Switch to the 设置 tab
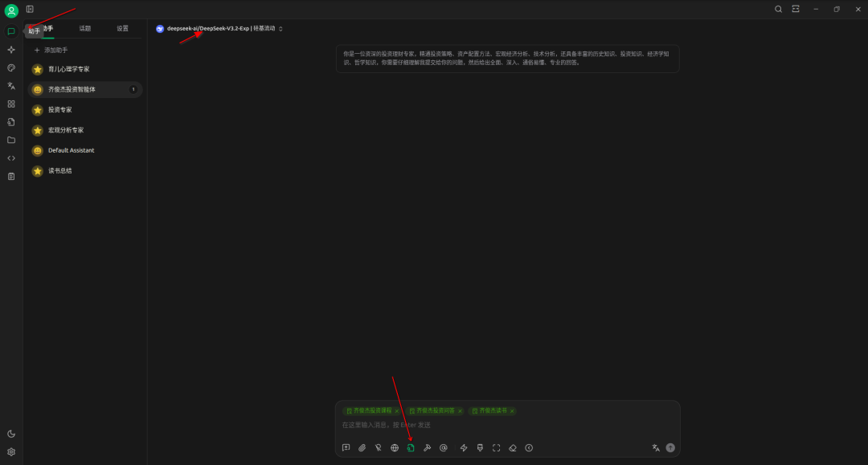Viewport: 868px width, 465px height. pos(122,29)
